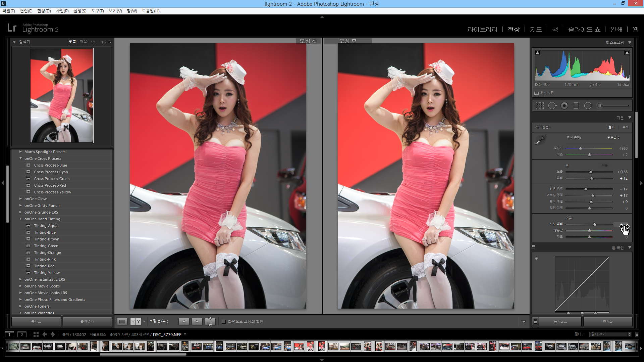Screen dimensions: 644x362
Task: Collapse the Tone Curve panel
Action: tap(630, 247)
